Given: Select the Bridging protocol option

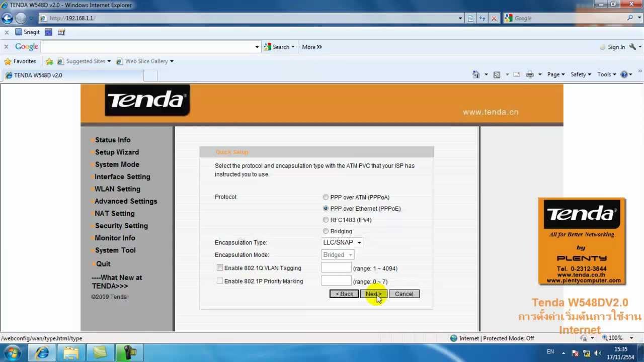Looking at the screenshot, I should 326,231.
